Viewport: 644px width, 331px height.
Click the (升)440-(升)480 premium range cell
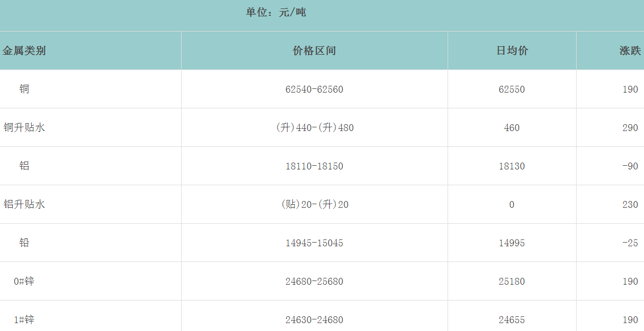click(314, 128)
